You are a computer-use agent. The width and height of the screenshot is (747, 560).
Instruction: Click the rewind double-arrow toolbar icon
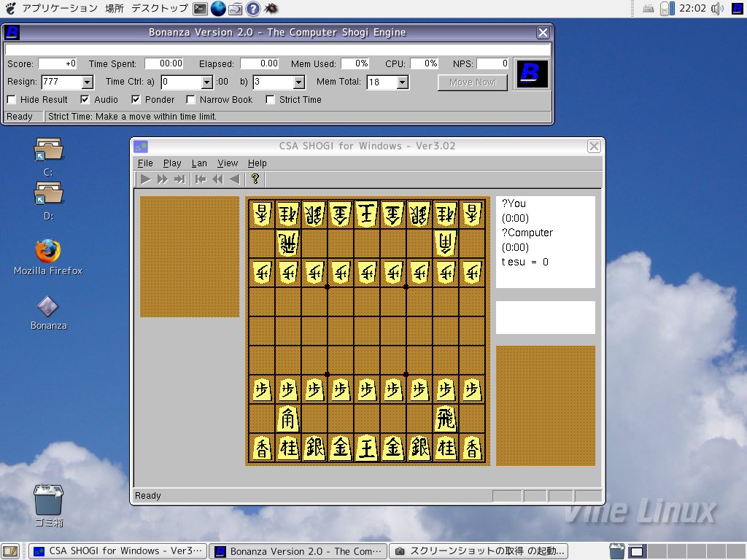click(x=217, y=179)
